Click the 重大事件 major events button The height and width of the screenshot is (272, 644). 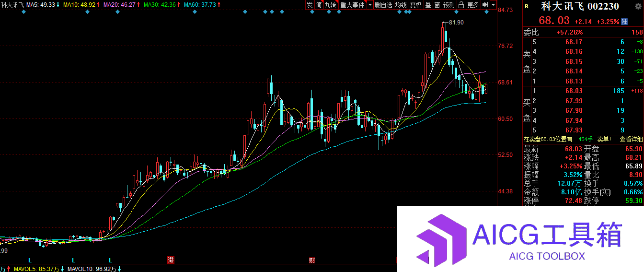pos(352,5)
